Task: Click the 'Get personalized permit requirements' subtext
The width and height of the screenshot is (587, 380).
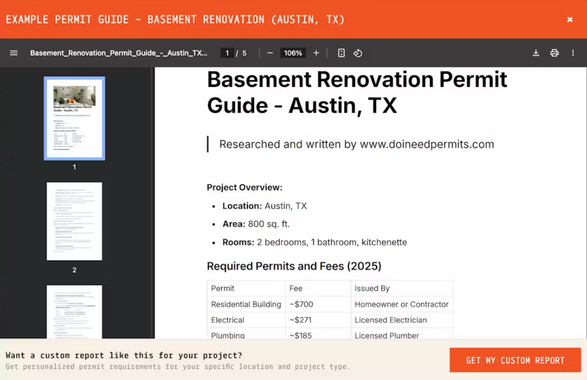Action: click(177, 366)
